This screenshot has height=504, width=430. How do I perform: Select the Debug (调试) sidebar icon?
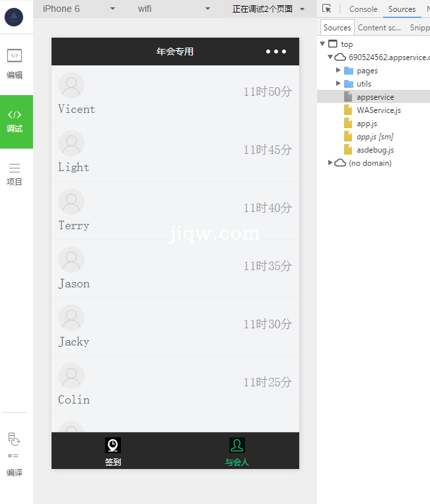(x=15, y=115)
